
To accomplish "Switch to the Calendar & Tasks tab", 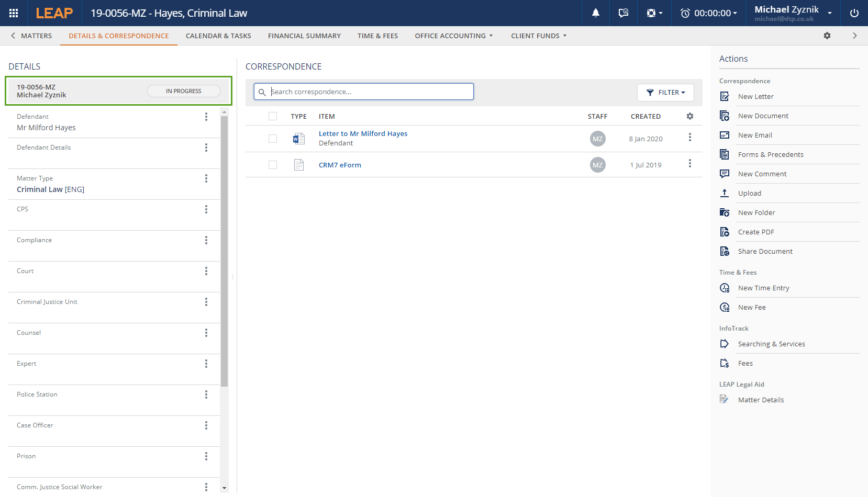I will point(218,36).
